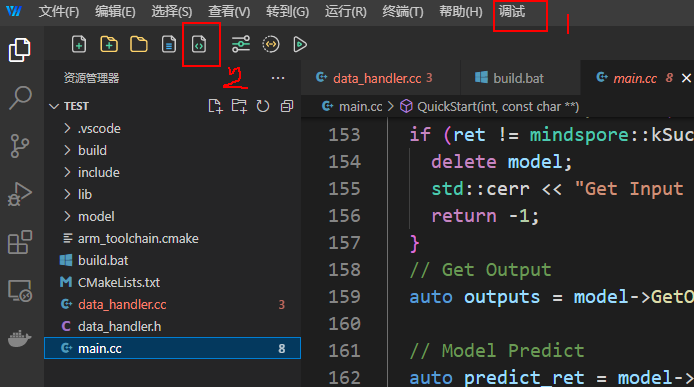Click the new folder toolbar icon
This screenshot has height=387, width=694.
tap(109, 44)
